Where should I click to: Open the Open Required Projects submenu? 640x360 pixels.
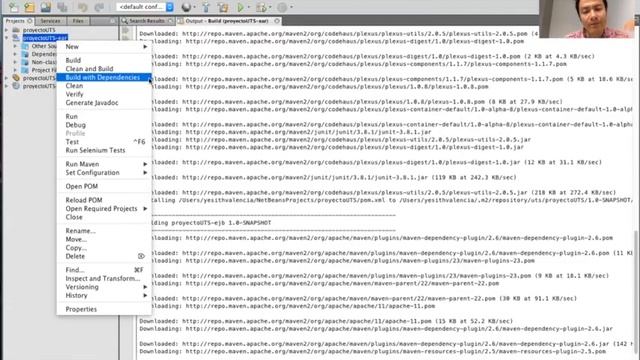pos(104,209)
